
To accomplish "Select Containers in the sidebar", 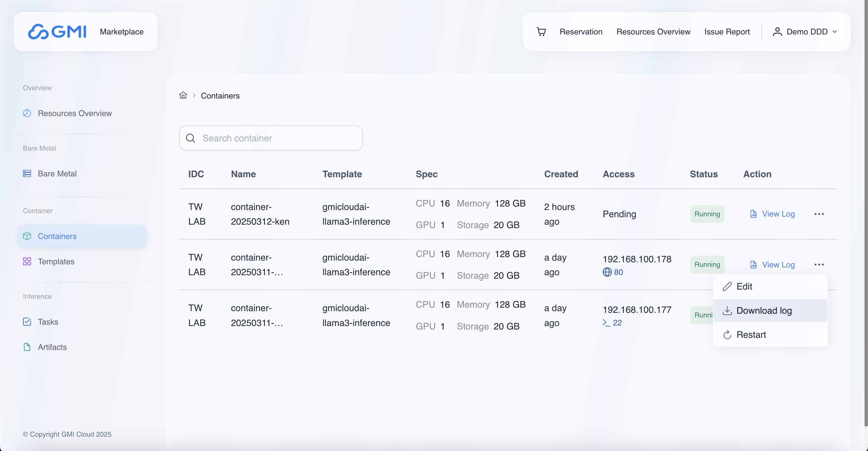I will point(83,236).
